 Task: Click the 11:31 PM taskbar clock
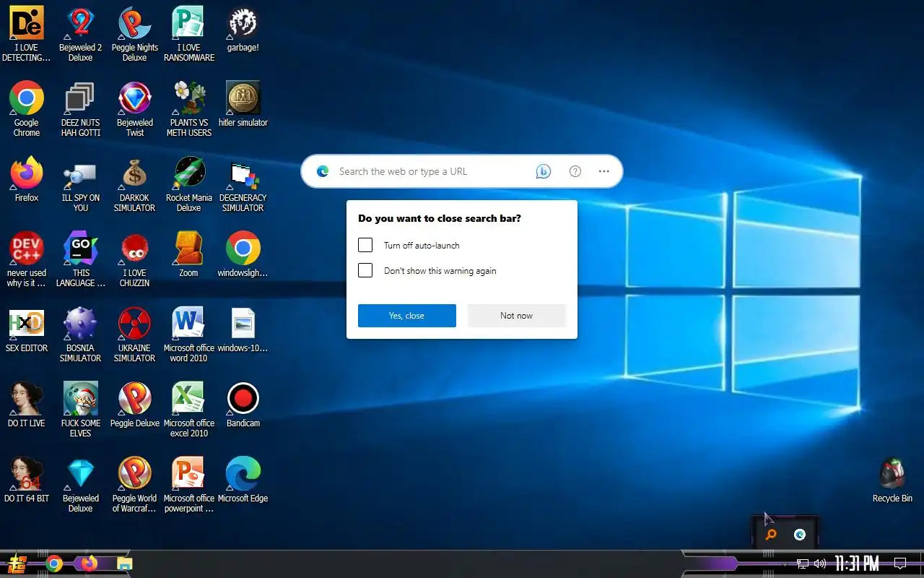[857, 564]
